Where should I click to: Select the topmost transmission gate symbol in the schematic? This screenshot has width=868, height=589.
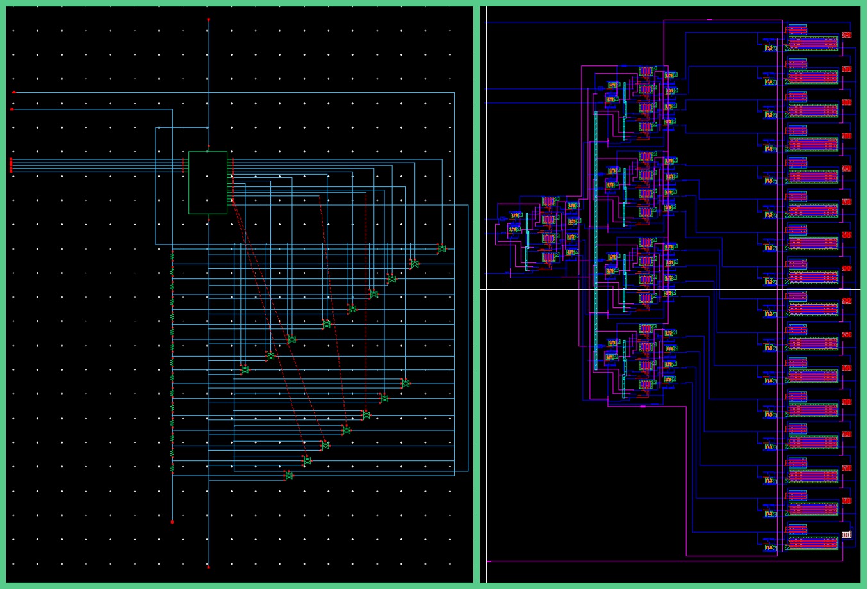pyautogui.click(x=441, y=248)
